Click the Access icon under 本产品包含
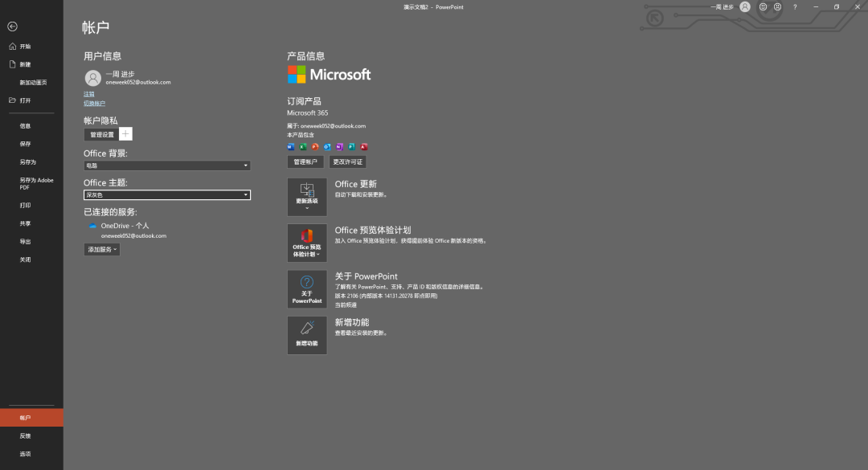This screenshot has height=470, width=868. (x=364, y=147)
